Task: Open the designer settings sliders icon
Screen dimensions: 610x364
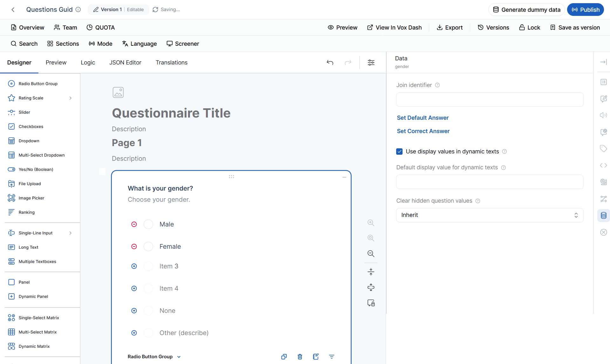Action: [x=371, y=63]
